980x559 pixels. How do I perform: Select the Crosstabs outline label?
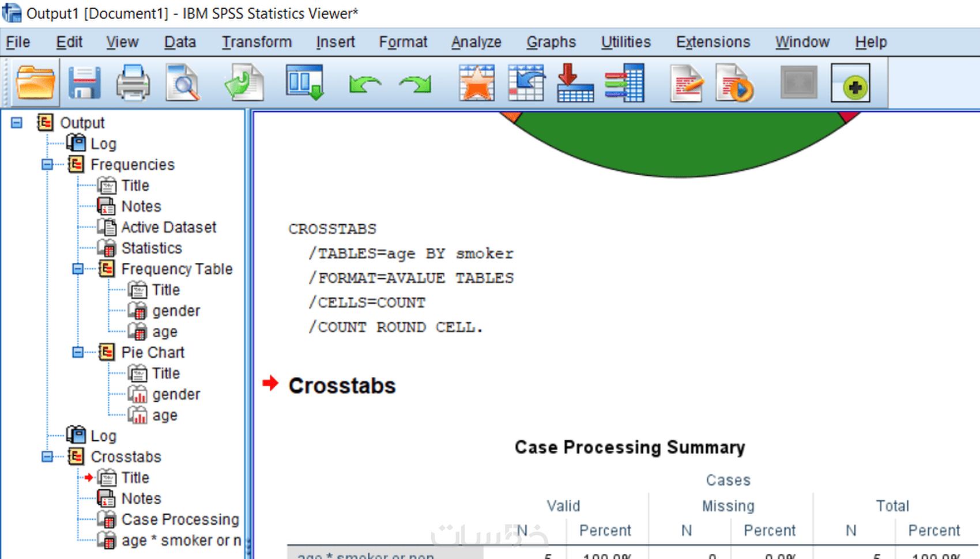126,457
